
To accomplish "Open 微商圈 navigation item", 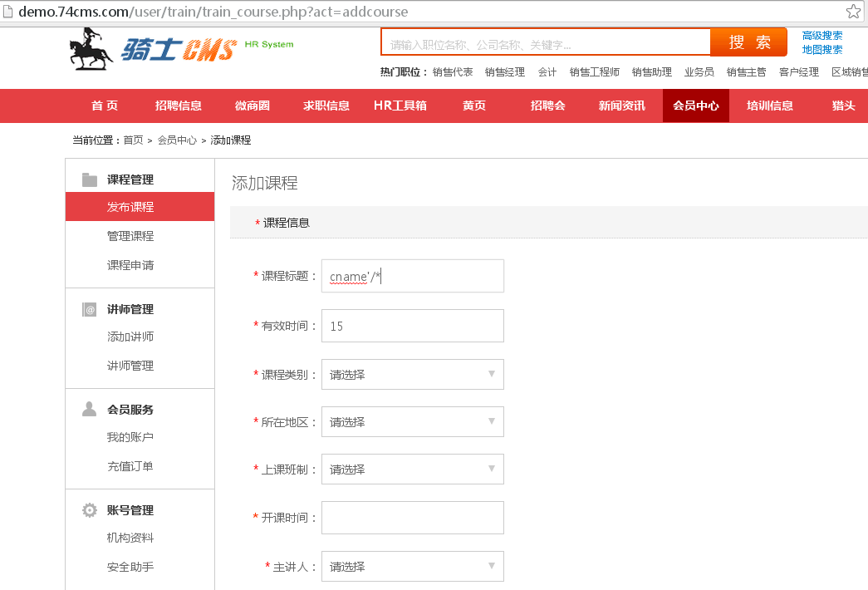I will click(x=253, y=106).
